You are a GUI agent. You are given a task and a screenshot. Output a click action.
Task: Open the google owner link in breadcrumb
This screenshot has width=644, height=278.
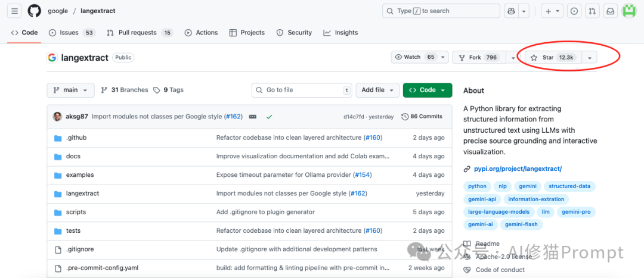tap(58, 11)
